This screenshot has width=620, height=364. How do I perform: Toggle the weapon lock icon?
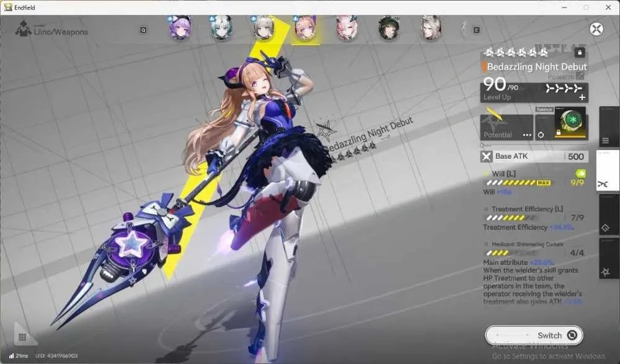[x=580, y=52]
